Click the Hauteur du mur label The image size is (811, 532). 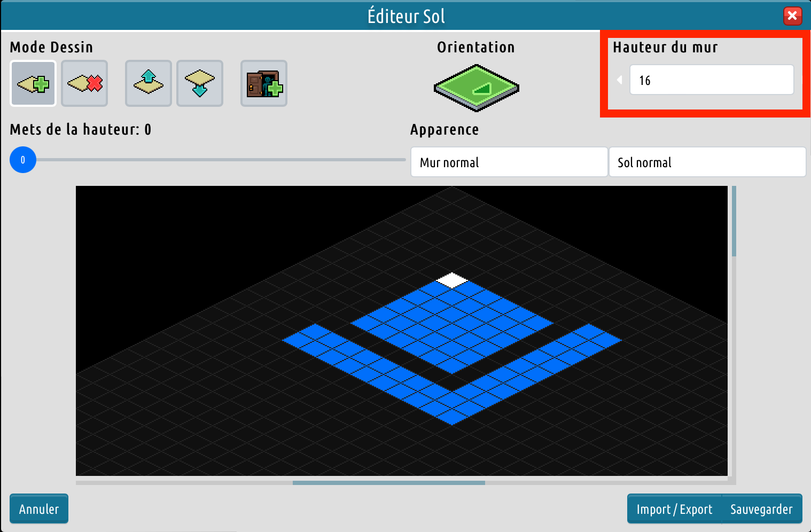click(665, 48)
